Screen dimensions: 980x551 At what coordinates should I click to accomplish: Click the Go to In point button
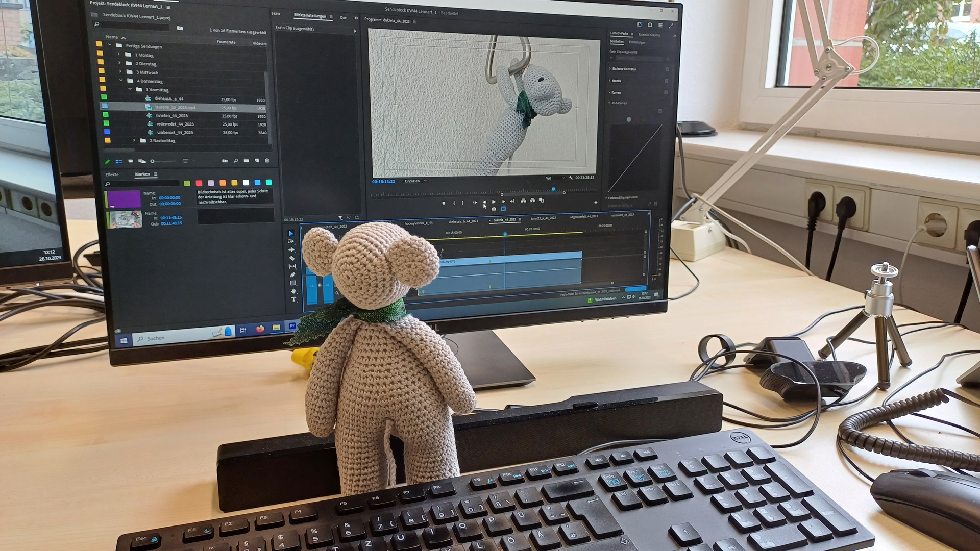point(475,202)
